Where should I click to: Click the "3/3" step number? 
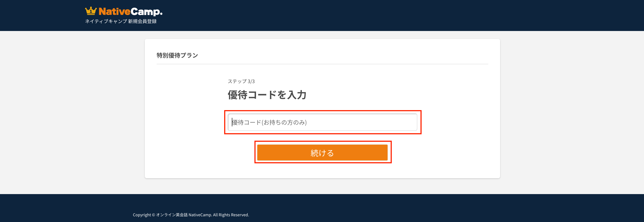pos(251,81)
